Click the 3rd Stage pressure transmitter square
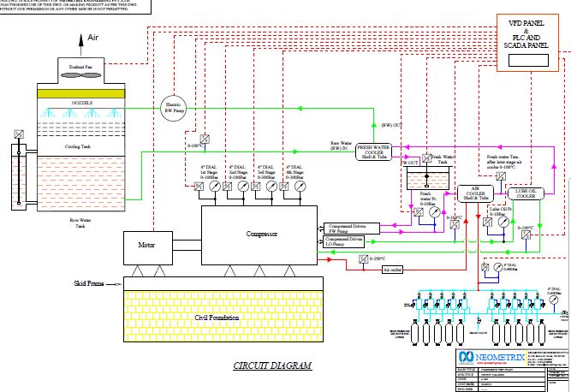The height and width of the screenshot is (392, 571). (255, 187)
